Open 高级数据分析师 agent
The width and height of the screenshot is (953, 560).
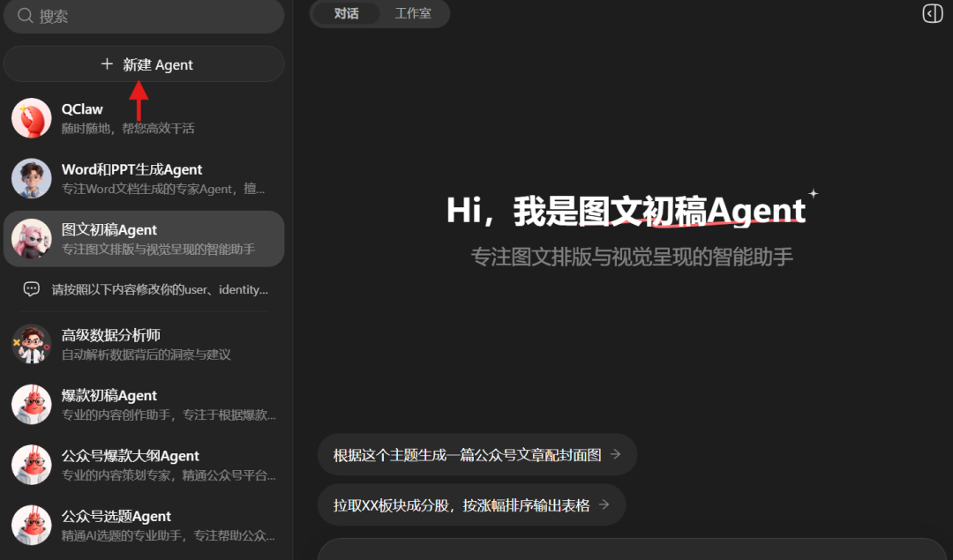coord(144,345)
